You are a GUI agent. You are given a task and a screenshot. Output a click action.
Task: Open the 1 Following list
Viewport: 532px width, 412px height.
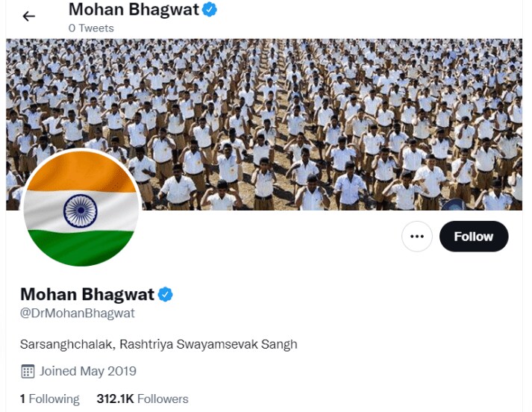tap(49, 399)
